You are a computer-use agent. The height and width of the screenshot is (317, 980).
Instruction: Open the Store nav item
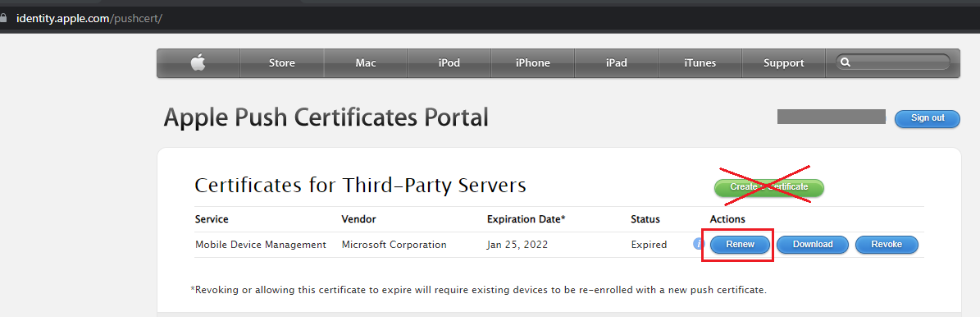282,62
